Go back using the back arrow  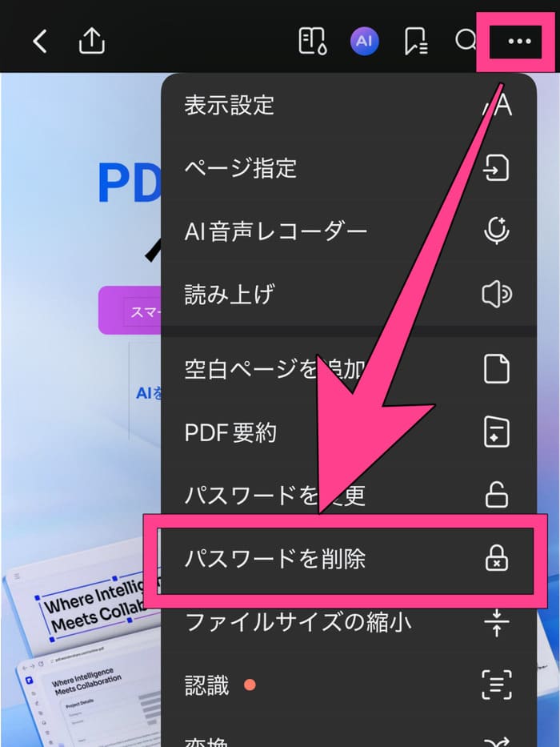pos(40,41)
